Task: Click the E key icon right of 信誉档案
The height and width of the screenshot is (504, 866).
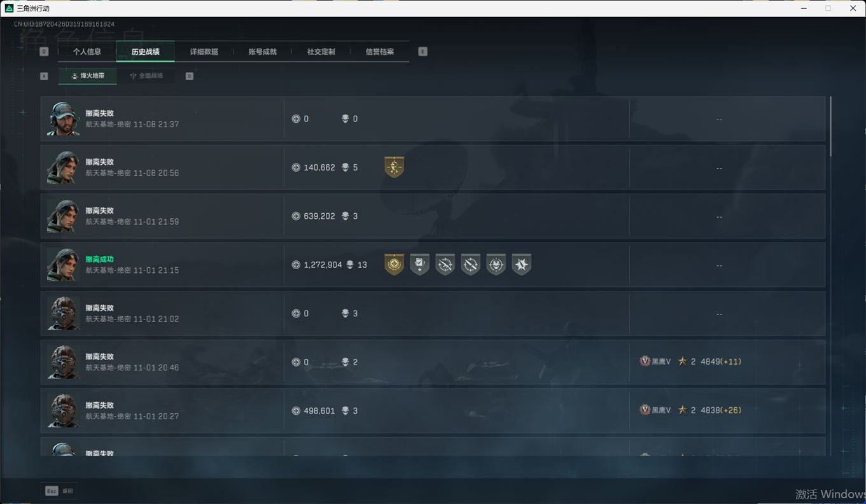Action: tap(423, 52)
